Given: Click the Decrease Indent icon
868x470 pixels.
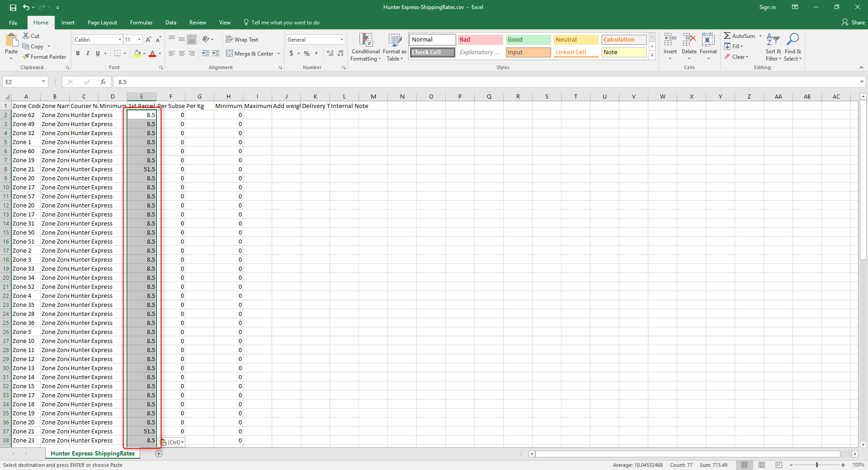Looking at the screenshot, I should 206,53.
